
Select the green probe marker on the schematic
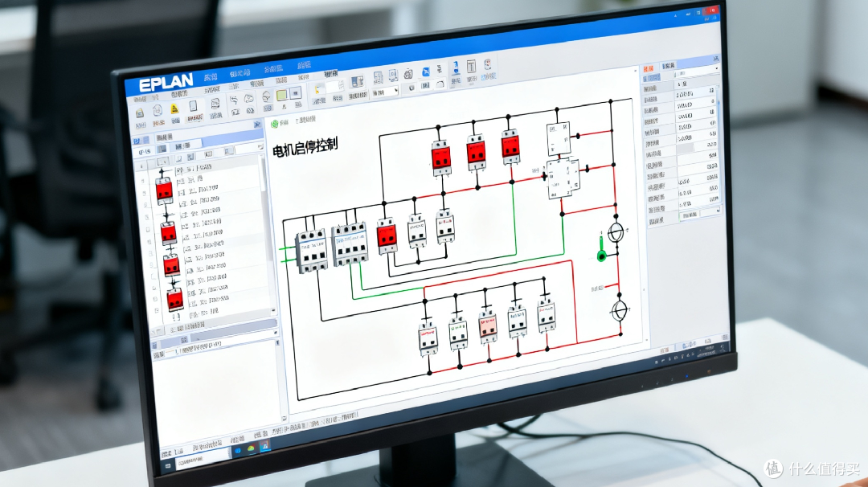601,250
